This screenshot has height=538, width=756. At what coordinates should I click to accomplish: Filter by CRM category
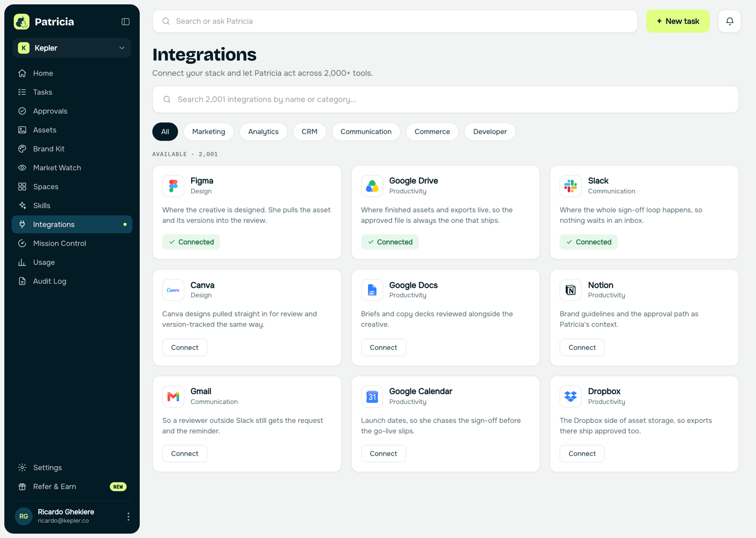pos(310,131)
